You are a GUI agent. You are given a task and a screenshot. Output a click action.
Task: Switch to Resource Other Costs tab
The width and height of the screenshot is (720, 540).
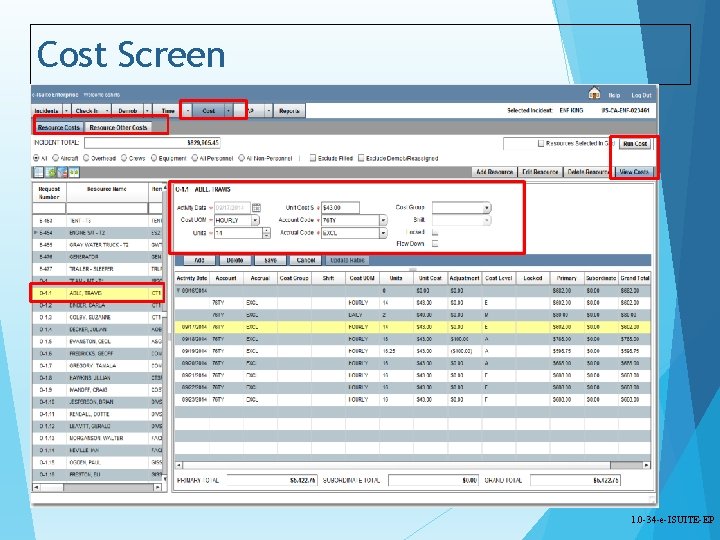(118, 127)
